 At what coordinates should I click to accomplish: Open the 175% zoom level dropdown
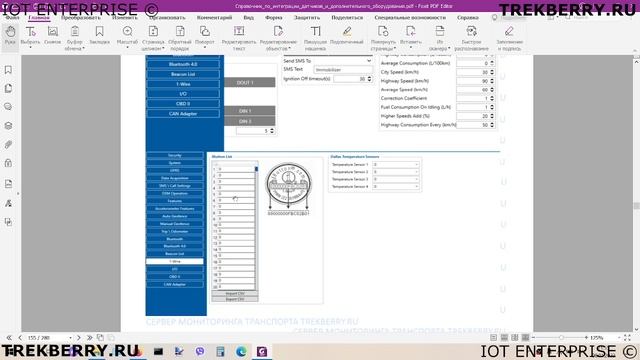619,338
